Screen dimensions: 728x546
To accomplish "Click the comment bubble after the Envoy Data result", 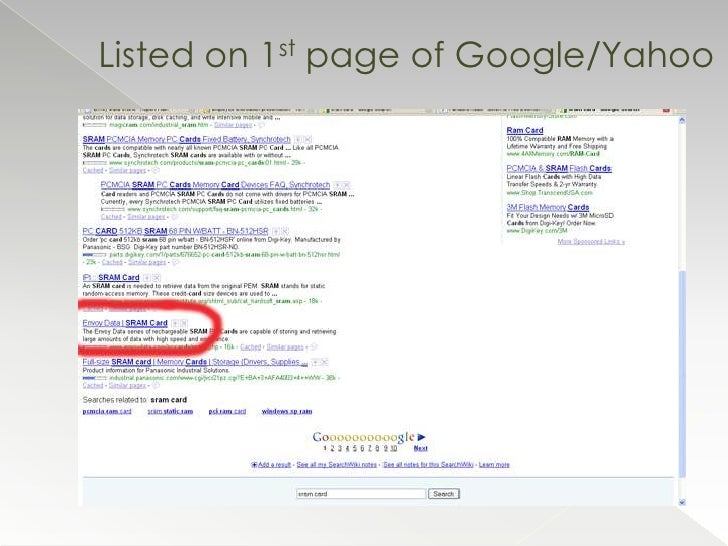I will pos(314,347).
